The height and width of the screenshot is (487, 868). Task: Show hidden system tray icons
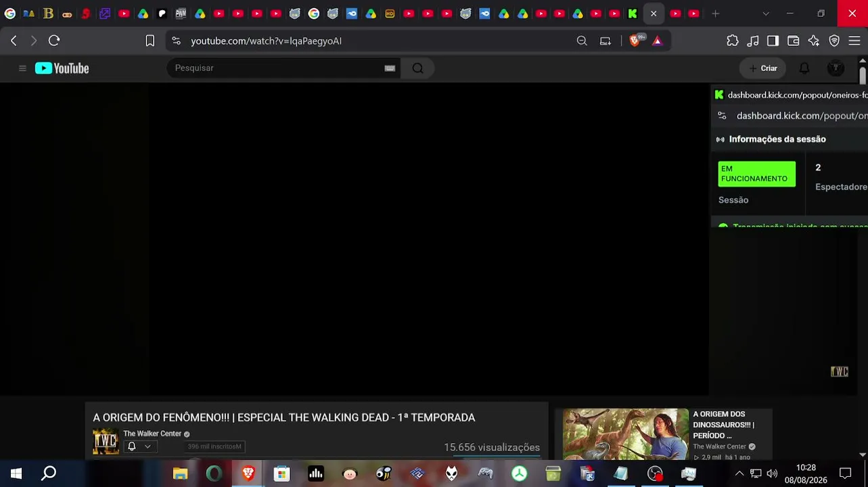(739, 473)
